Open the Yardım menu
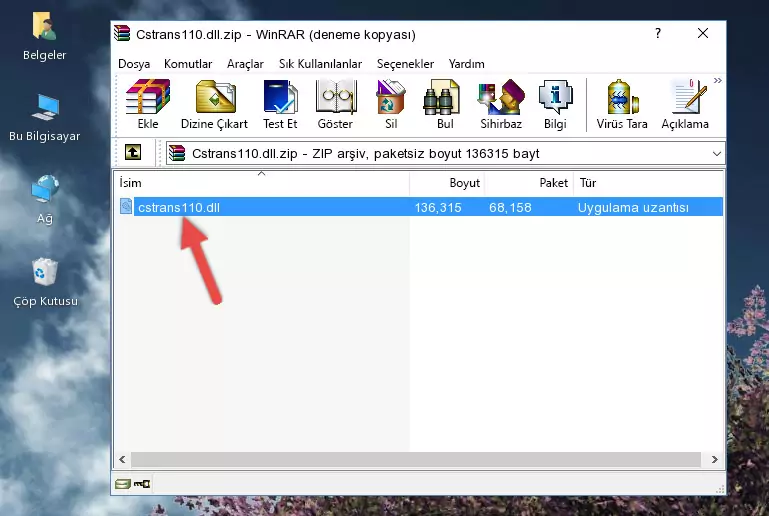The image size is (769, 516). tap(466, 64)
